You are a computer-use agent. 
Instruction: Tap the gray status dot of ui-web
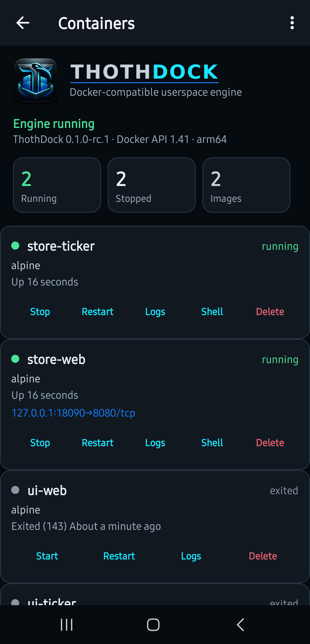(x=15, y=490)
